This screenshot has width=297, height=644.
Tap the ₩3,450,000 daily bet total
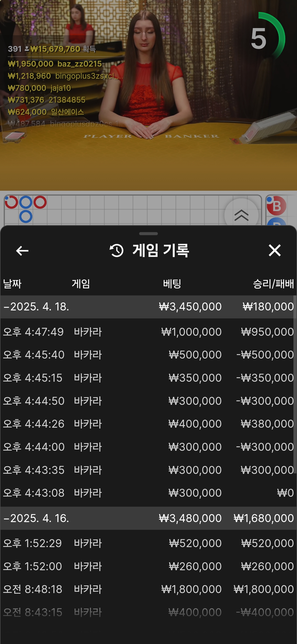190,307
